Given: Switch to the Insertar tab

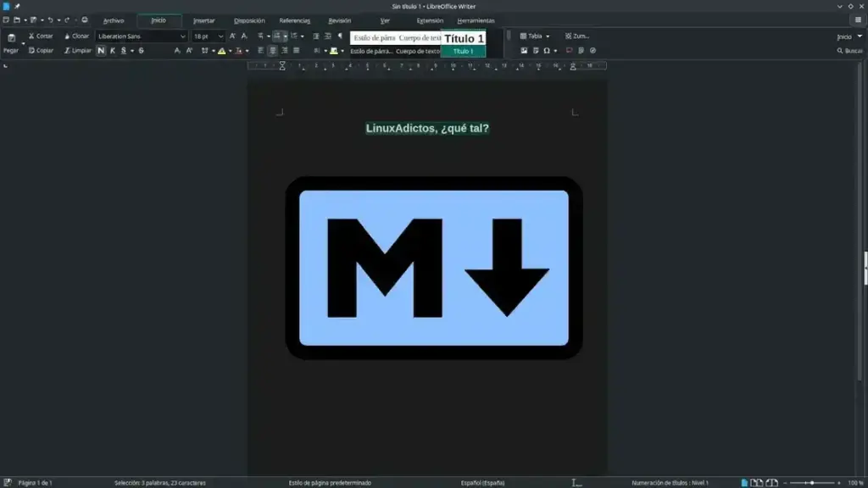Looking at the screenshot, I should pos(203,20).
